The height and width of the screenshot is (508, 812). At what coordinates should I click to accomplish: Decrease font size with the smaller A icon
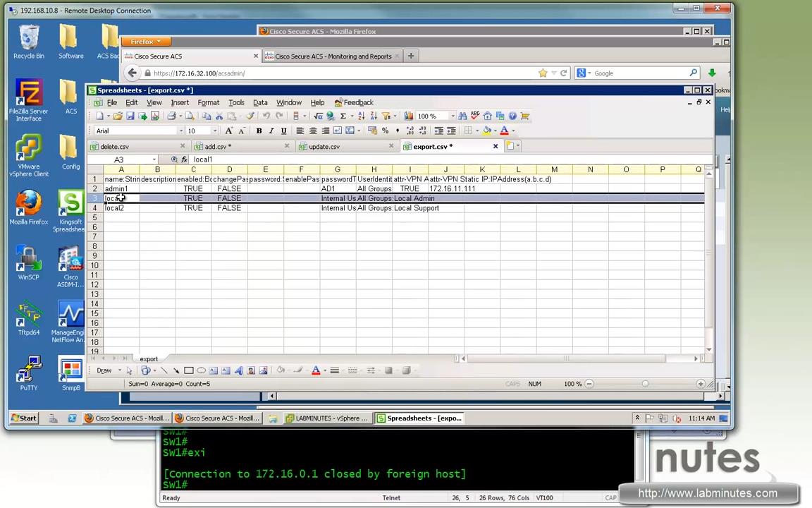tap(241, 131)
